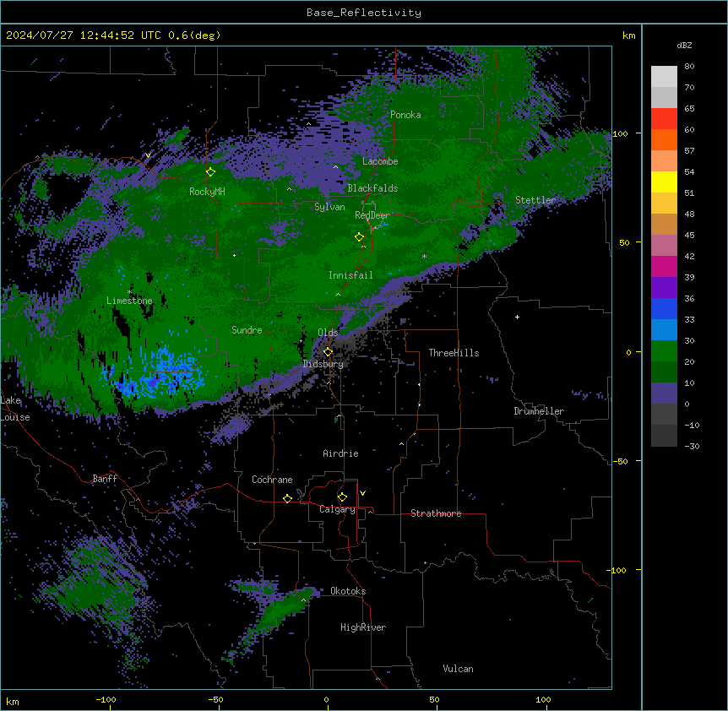Select the light gray 80 dBZ legend swatch
Viewport: 728px width, 711px height.
[x=664, y=77]
